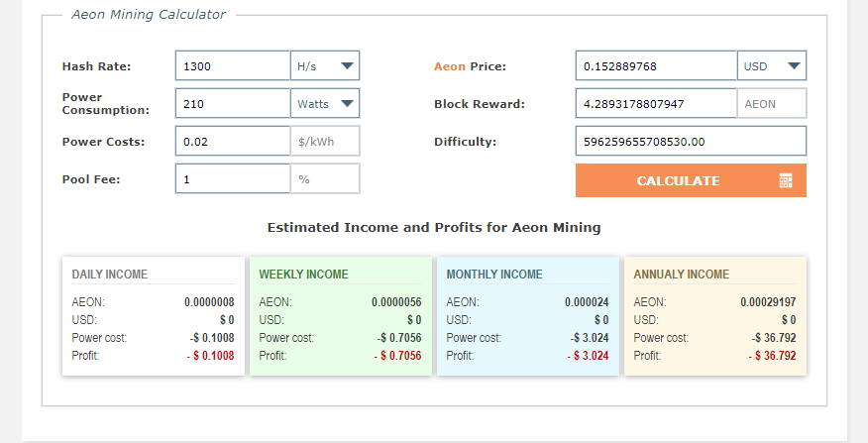
Task: Click weekly USD value $ 0
Action: 414,320
